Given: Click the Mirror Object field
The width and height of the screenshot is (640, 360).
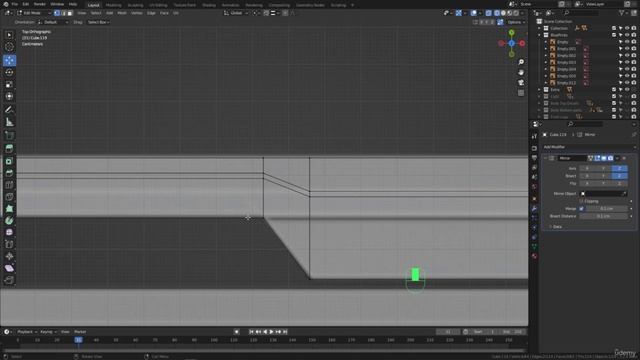Looking at the screenshot, I should (603, 193).
